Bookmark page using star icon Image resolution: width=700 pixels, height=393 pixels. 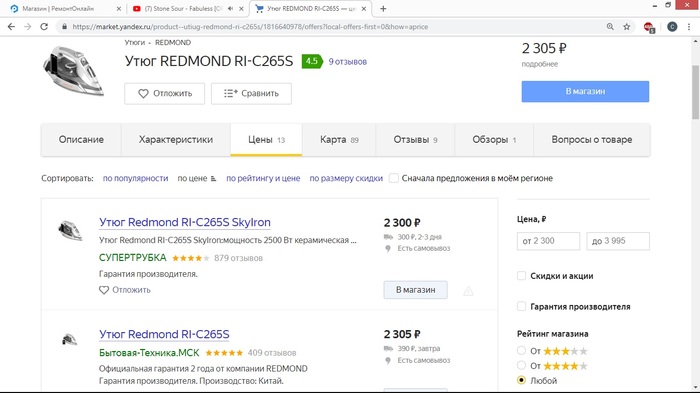pos(627,27)
